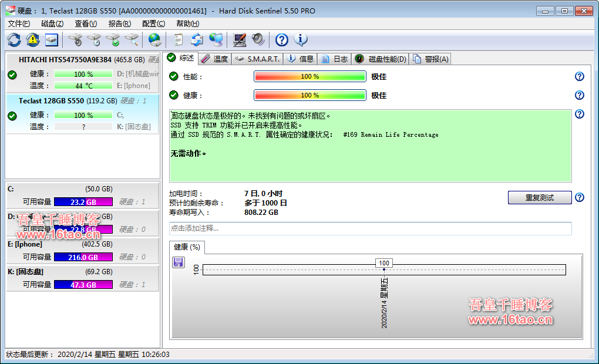
Task: Select the E: [Iphone] partition entry
Action: [x=82, y=244]
